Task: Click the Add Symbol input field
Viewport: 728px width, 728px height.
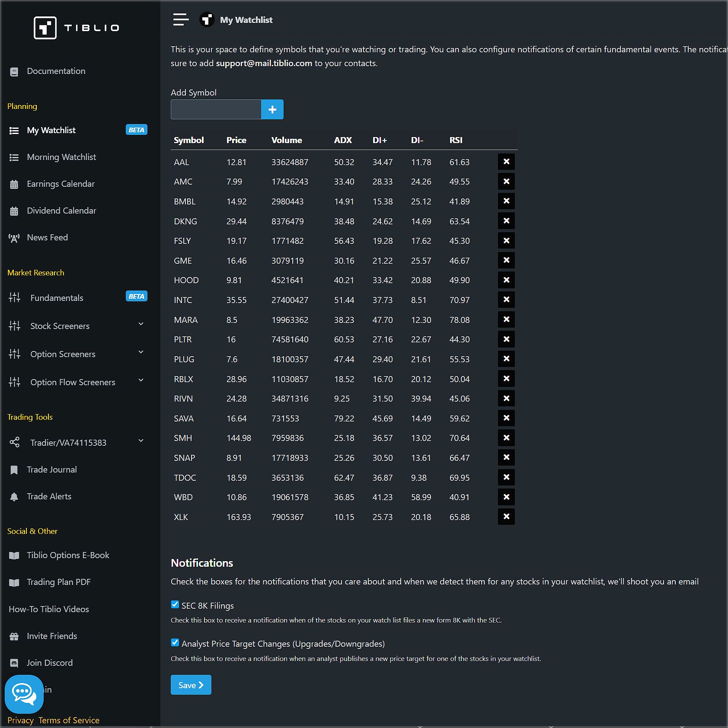Action: pos(216,110)
